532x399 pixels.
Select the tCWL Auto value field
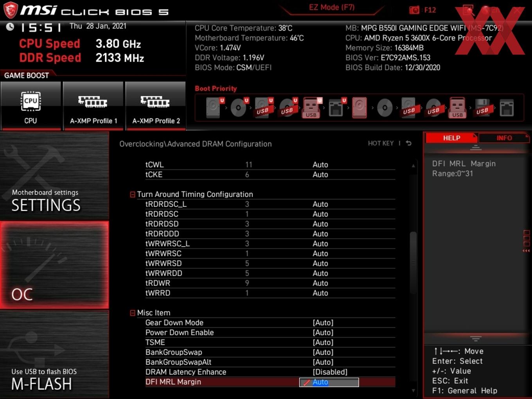(320, 165)
